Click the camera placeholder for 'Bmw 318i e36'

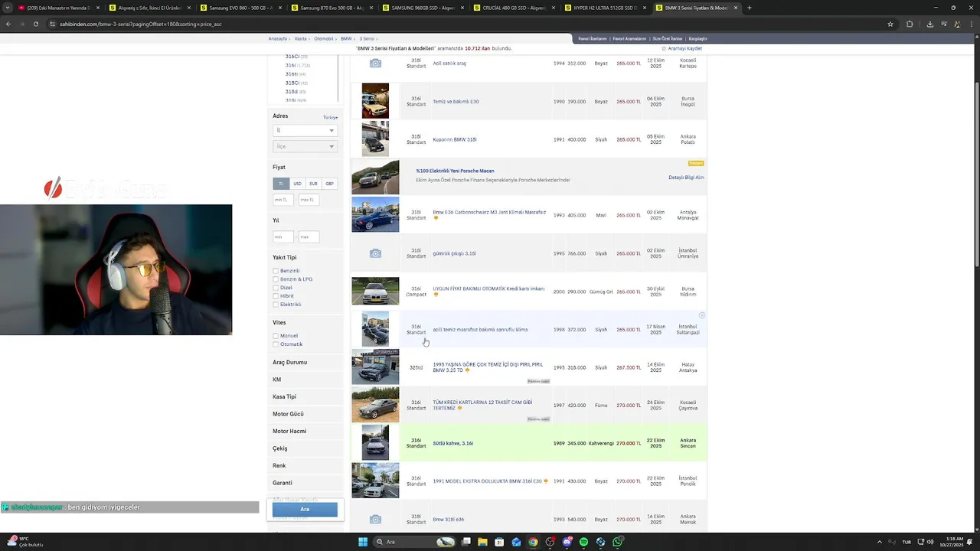[x=375, y=520]
